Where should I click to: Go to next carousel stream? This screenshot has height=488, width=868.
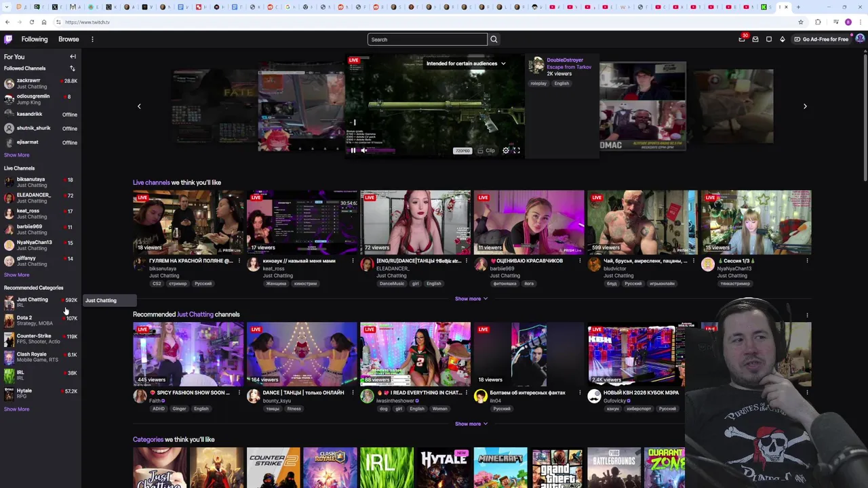point(805,106)
